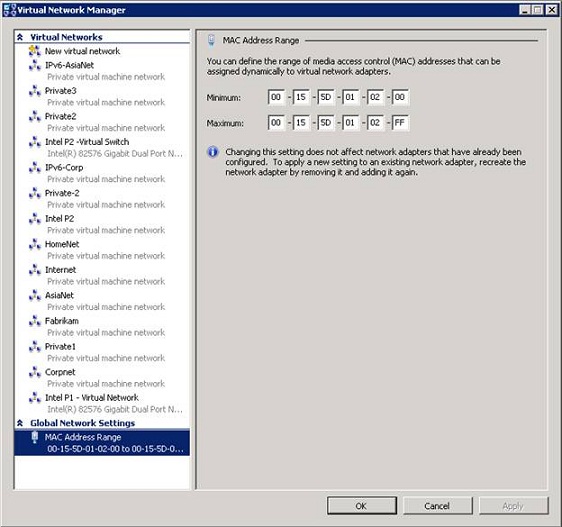Click the Intel P2 -Virtual Switch icon
Viewport: 562px width, 527px height.
click(x=35, y=142)
